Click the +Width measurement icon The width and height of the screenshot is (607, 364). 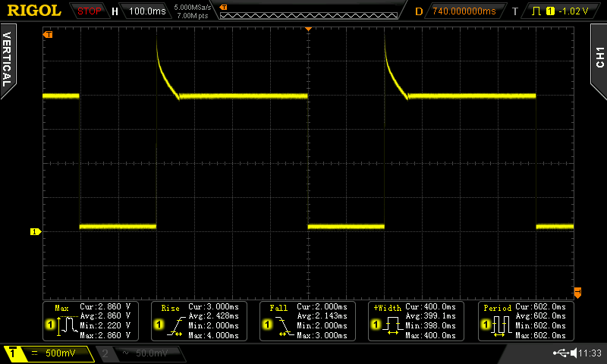pyautogui.click(x=385, y=326)
